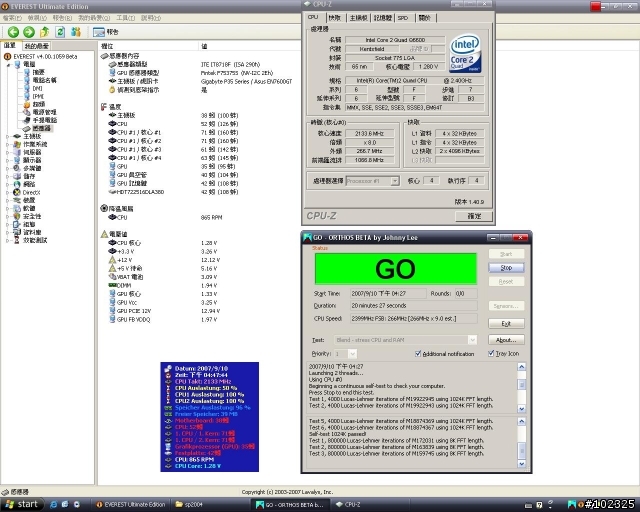
Task: Expand the DirectX tree node arrow
Action: 8,192
